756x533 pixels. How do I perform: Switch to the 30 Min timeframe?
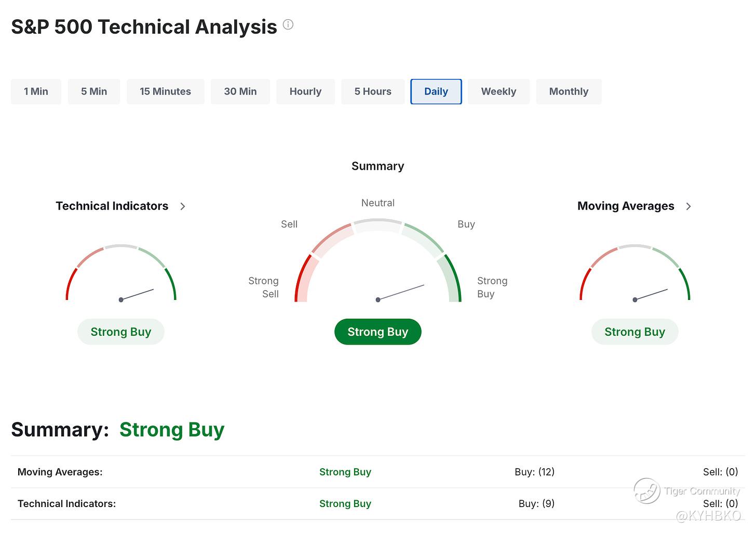(x=240, y=91)
